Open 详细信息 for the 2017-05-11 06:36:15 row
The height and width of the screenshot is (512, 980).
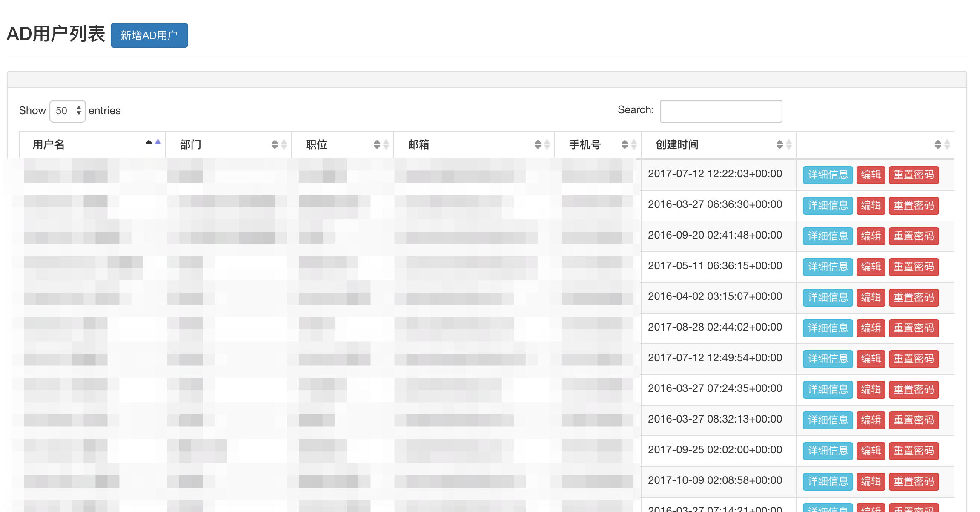pos(828,267)
